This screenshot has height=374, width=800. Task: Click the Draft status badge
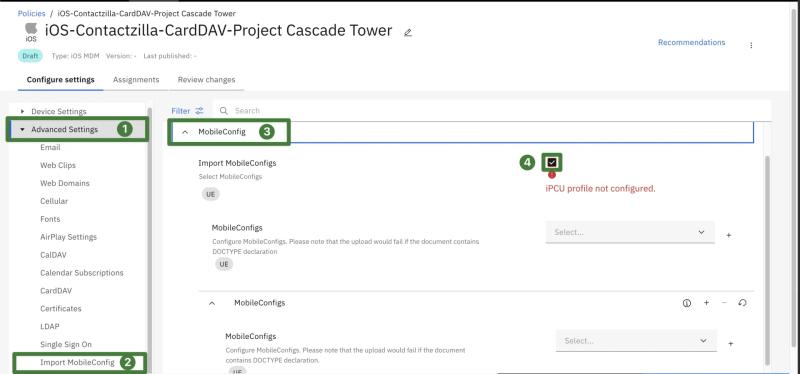[30, 56]
